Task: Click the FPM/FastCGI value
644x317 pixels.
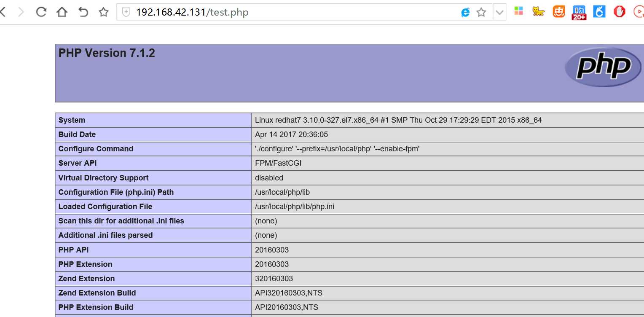Action: (278, 163)
